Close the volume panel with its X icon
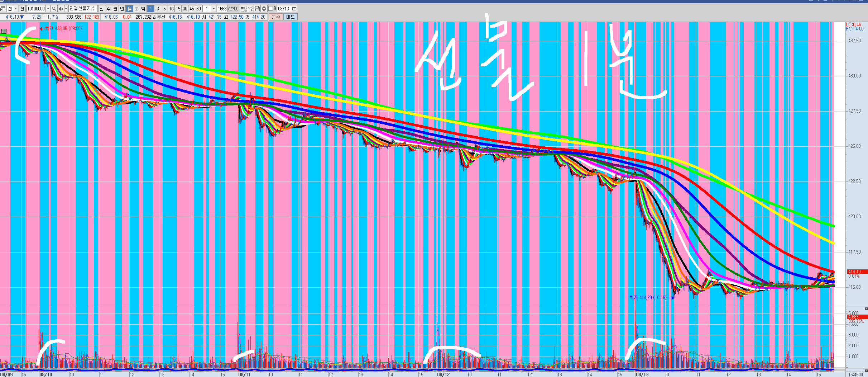The width and height of the screenshot is (868, 377). pos(866,309)
